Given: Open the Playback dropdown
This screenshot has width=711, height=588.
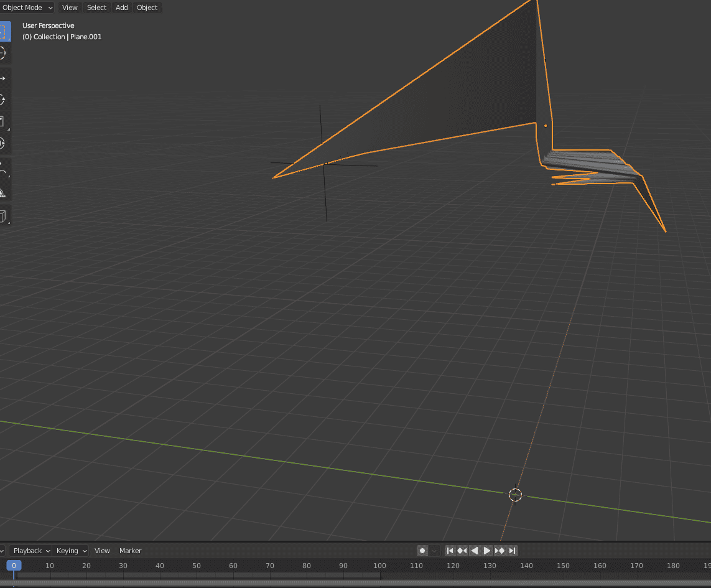Looking at the screenshot, I should coord(30,551).
